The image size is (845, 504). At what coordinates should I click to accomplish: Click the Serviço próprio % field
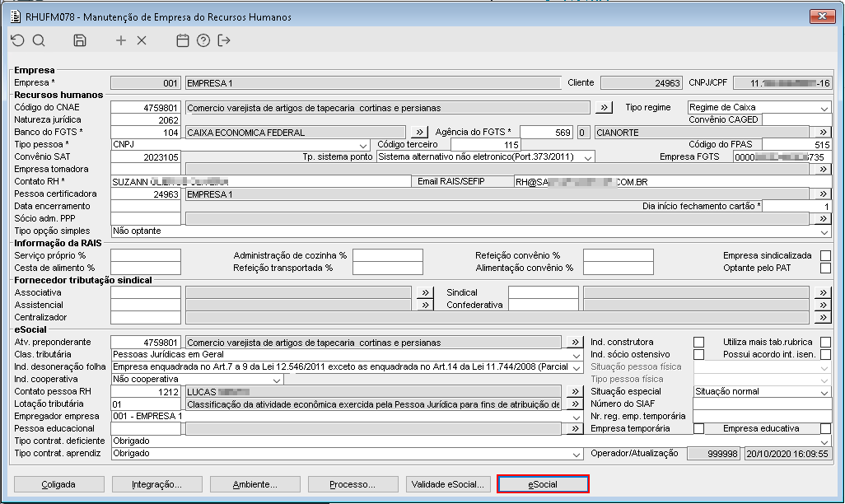point(146,255)
